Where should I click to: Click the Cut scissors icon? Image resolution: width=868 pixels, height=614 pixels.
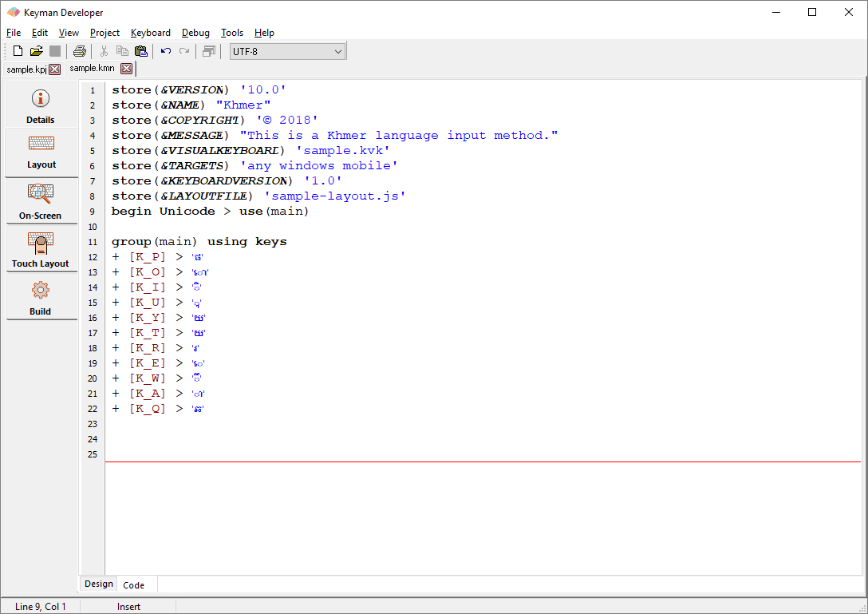[104, 52]
